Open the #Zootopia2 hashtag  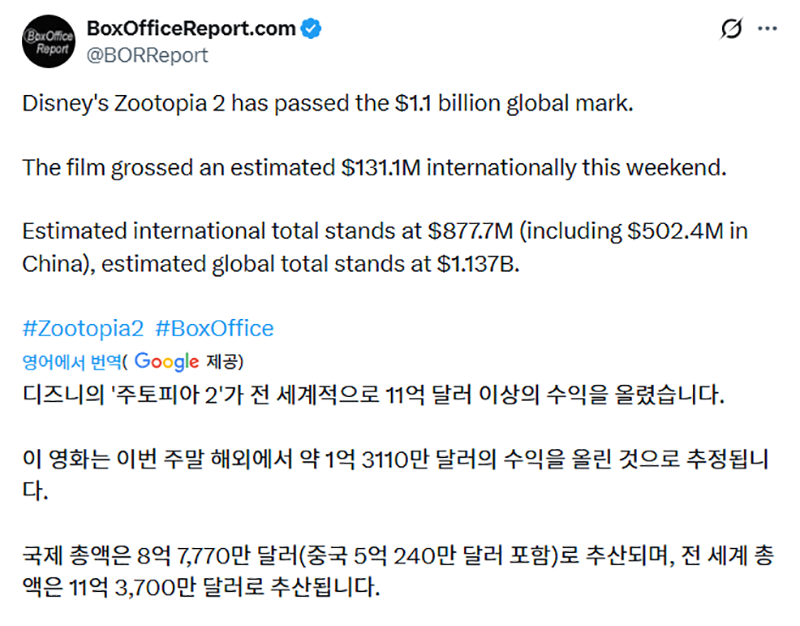[83, 328]
